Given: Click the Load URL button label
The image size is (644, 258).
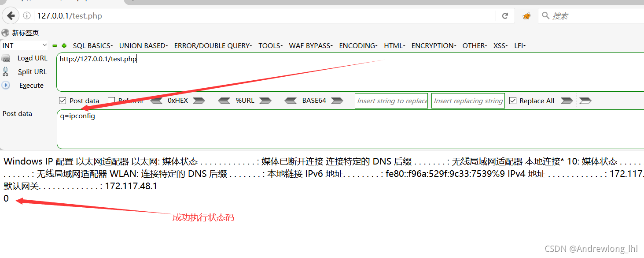Looking at the screenshot, I should click(x=32, y=58).
